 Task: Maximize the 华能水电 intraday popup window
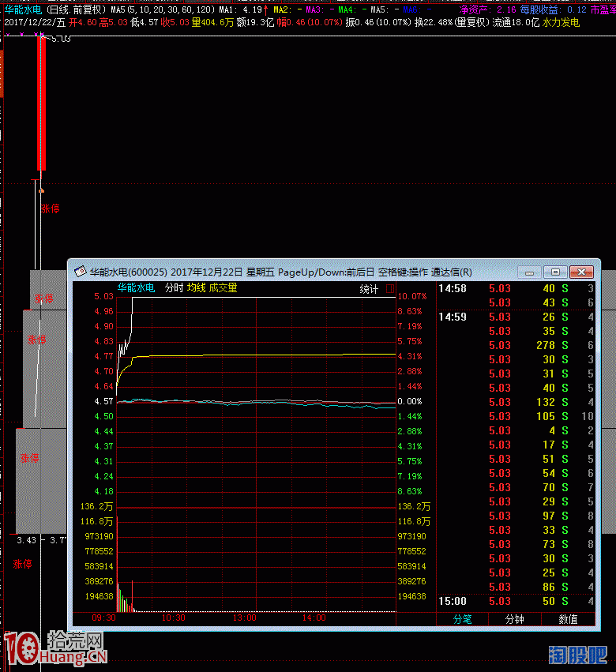click(555, 272)
